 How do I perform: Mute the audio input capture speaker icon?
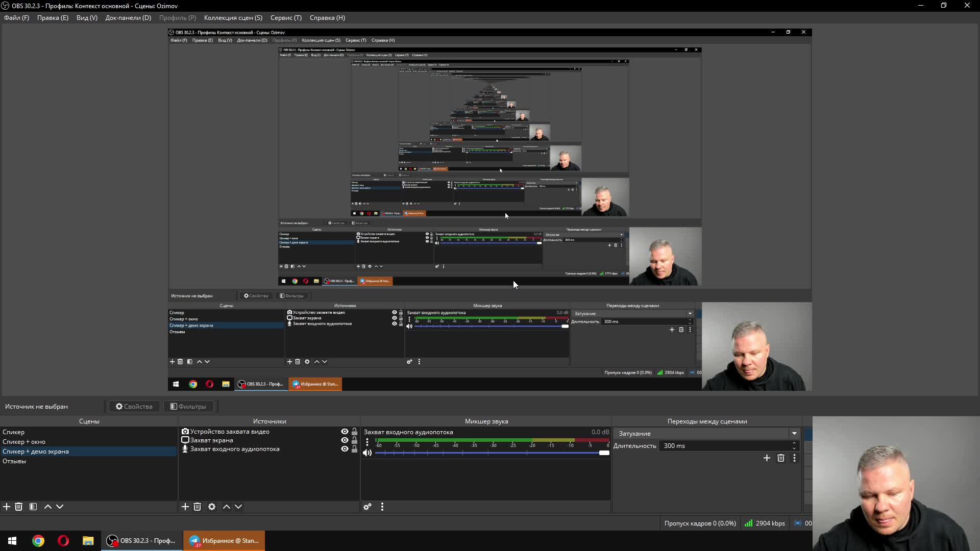pyautogui.click(x=367, y=453)
